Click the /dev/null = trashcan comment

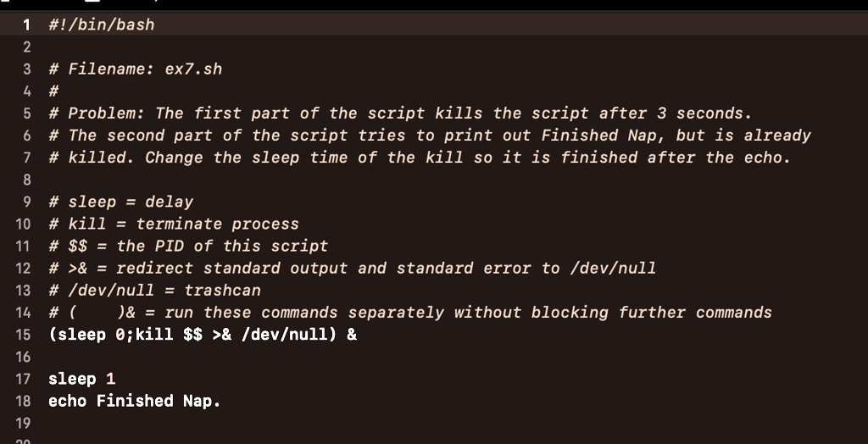point(154,290)
